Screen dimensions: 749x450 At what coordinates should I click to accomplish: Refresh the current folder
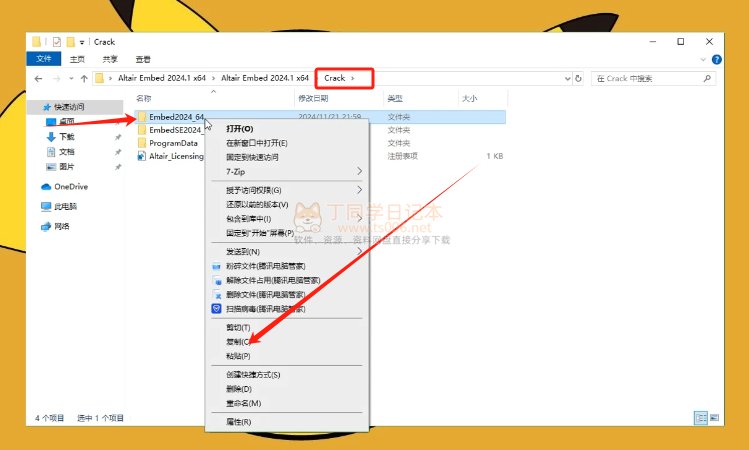click(578, 78)
